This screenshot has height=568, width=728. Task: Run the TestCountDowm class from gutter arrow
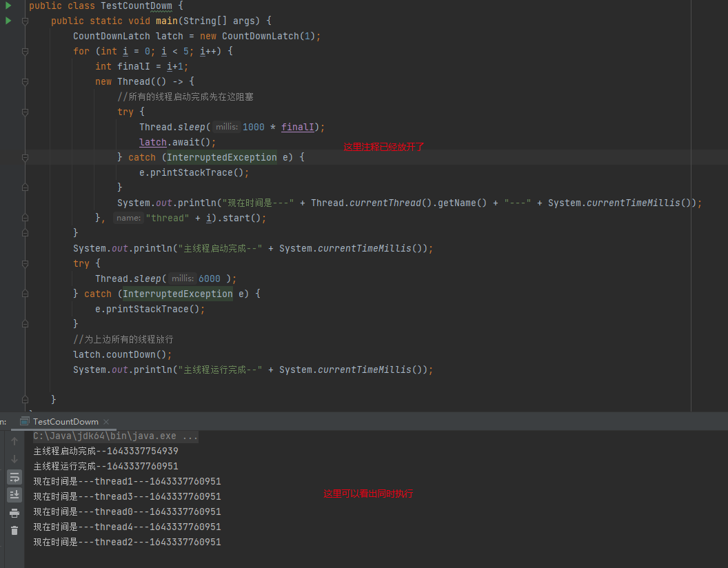[x=8, y=6]
